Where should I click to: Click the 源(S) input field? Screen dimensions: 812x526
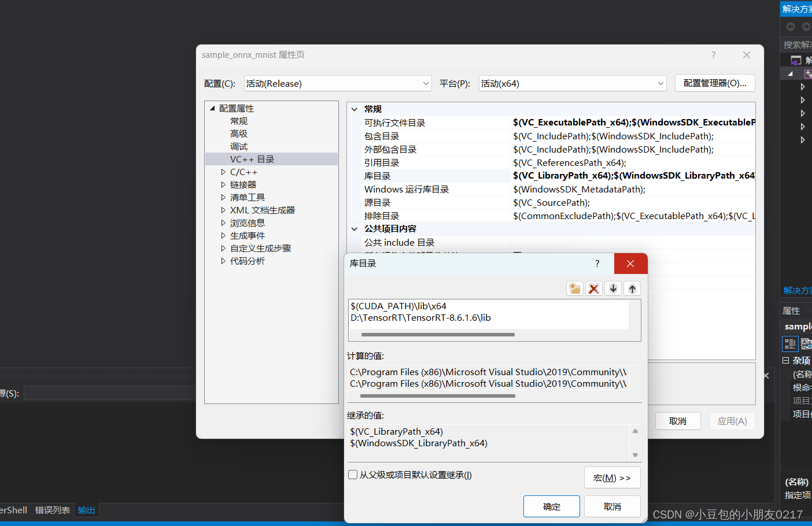(110, 394)
